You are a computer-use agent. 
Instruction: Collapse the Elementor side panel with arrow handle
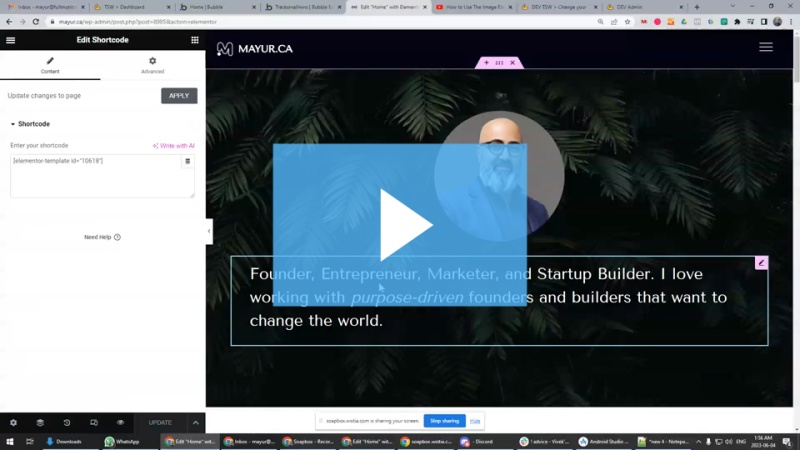[x=209, y=231]
